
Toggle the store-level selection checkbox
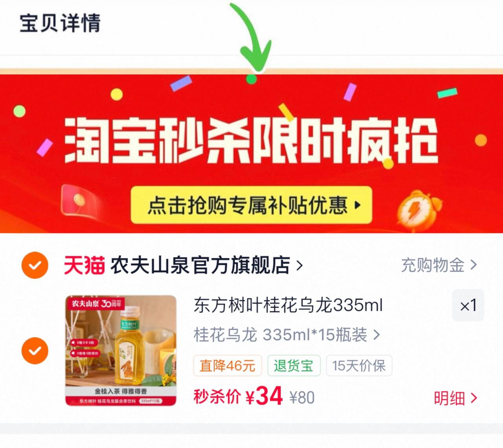click(35, 265)
